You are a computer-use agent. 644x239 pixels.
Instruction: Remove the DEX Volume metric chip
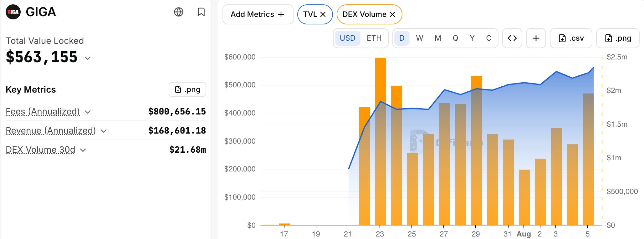pos(392,14)
